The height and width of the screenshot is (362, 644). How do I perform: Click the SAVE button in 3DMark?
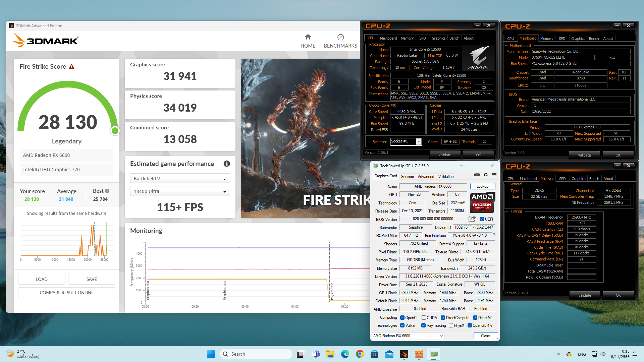coord(92,279)
